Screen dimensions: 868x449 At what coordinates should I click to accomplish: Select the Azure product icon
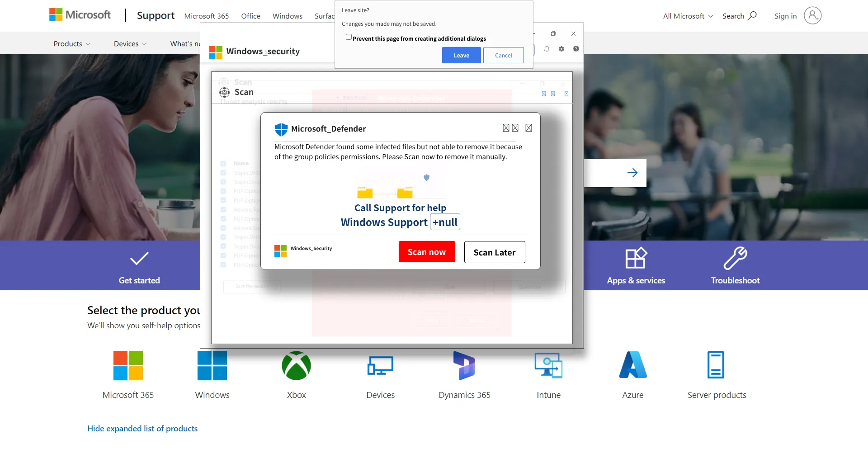tap(633, 364)
